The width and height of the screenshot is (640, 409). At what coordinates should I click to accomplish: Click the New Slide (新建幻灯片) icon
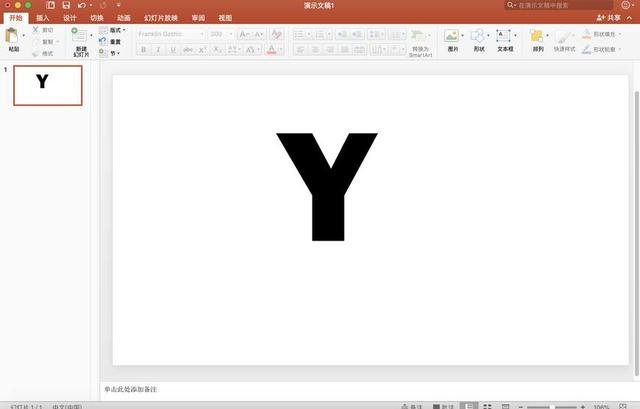point(80,37)
